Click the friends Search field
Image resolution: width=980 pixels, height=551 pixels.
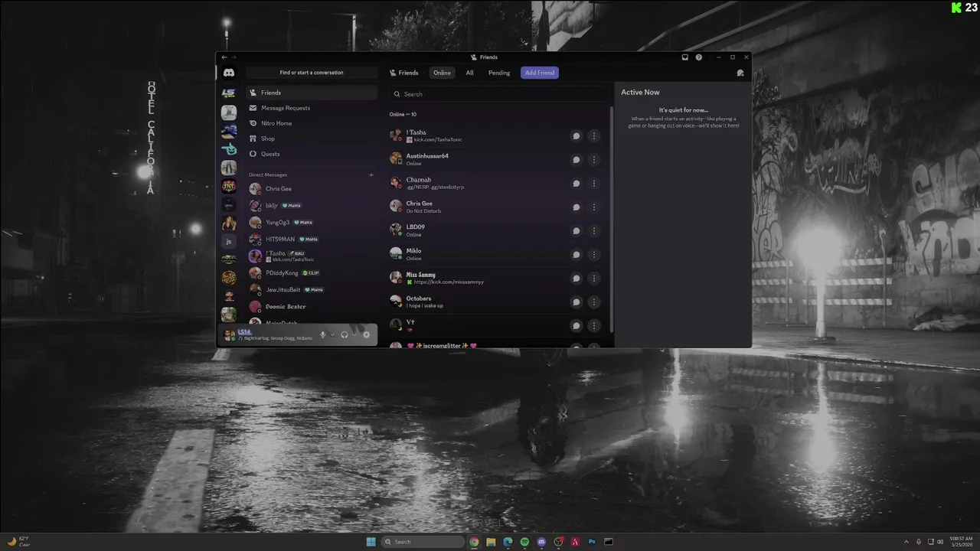tap(499, 94)
